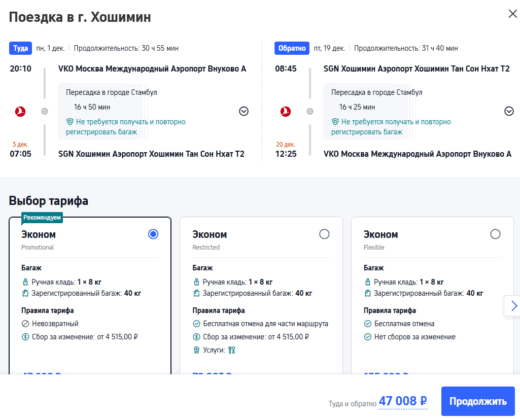Expand return Istanbul layover details
The width and height of the screenshot is (520, 419).
point(509,111)
